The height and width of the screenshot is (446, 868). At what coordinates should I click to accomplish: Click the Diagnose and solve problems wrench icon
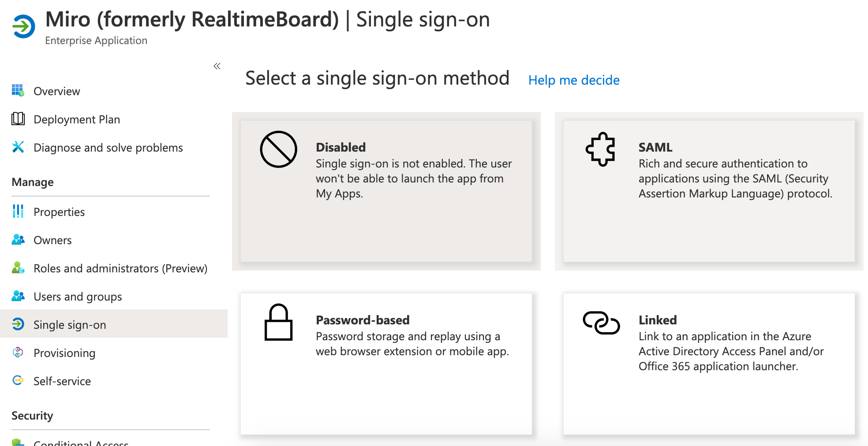(x=18, y=147)
